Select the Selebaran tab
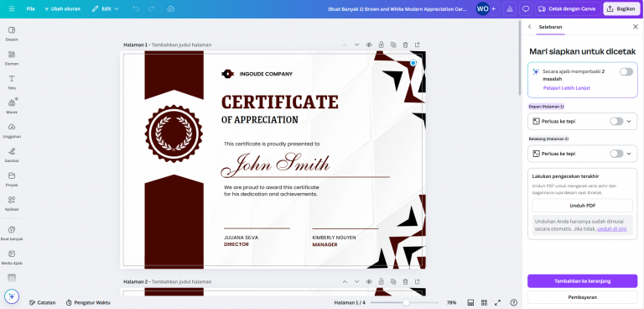This screenshot has width=644, height=309. pos(550,27)
